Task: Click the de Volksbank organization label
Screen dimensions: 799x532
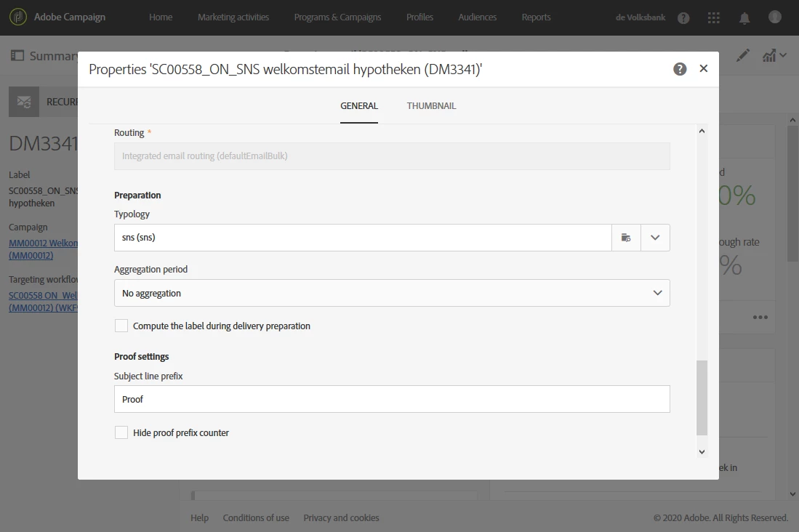Action: [640, 17]
